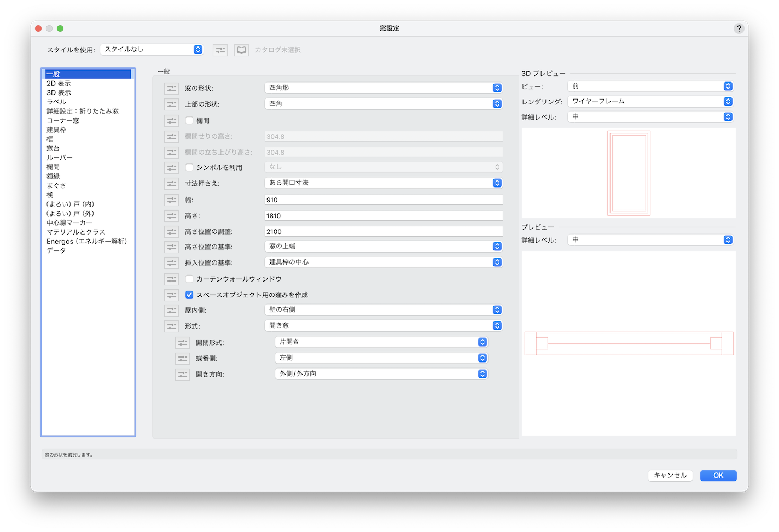Click the 幅 input field showing 910

click(383, 200)
